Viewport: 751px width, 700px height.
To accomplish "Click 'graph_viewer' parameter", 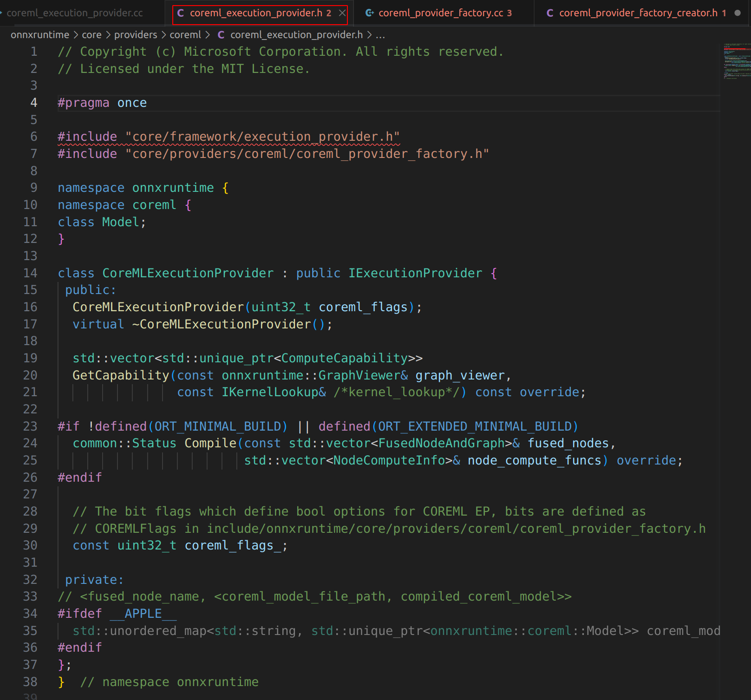I will tap(460, 375).
